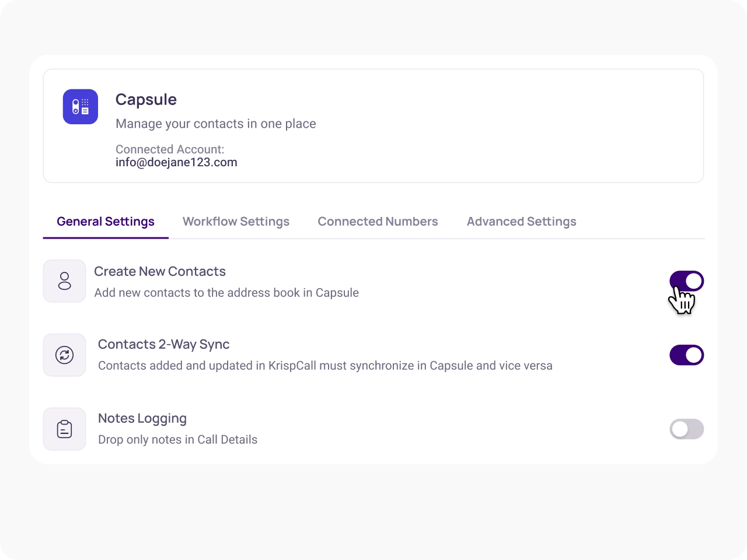Screen dimensions: 747x560
Task: Click the Capsule heading text
Action: 146,99
